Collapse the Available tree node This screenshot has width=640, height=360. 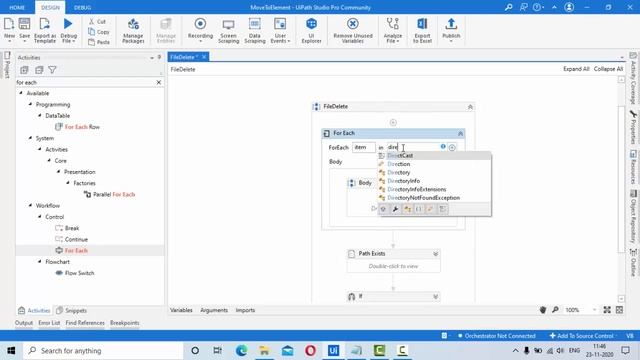pyautogui.click(x=21, y=93)
